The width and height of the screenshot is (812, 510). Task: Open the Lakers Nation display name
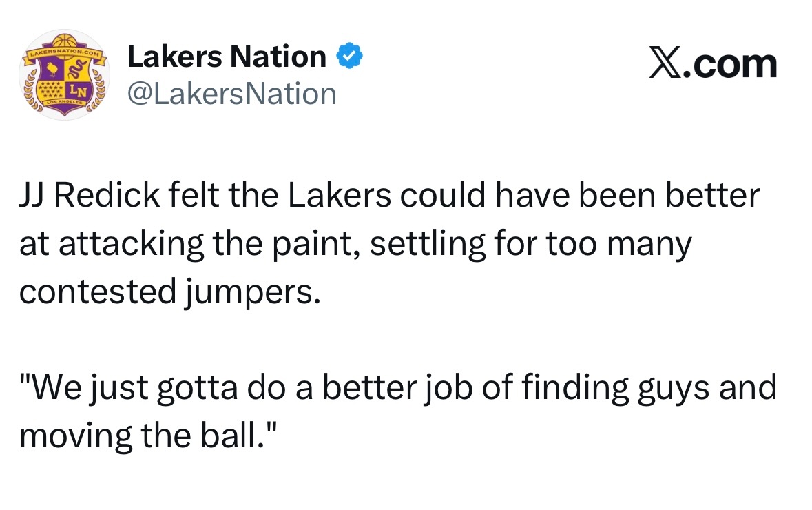pyautogui.click(x=227, y=57)
